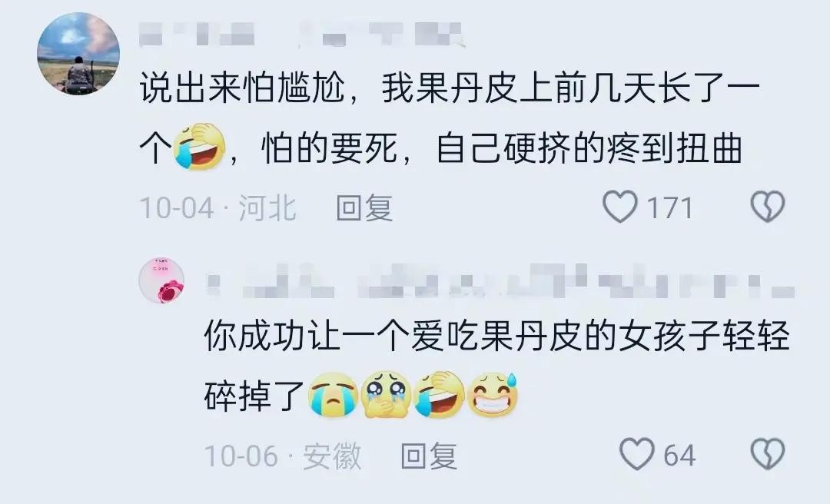Open the pink flower avatar profile
The height and width of the screenshot is (504, 830).
coord(161,280)
